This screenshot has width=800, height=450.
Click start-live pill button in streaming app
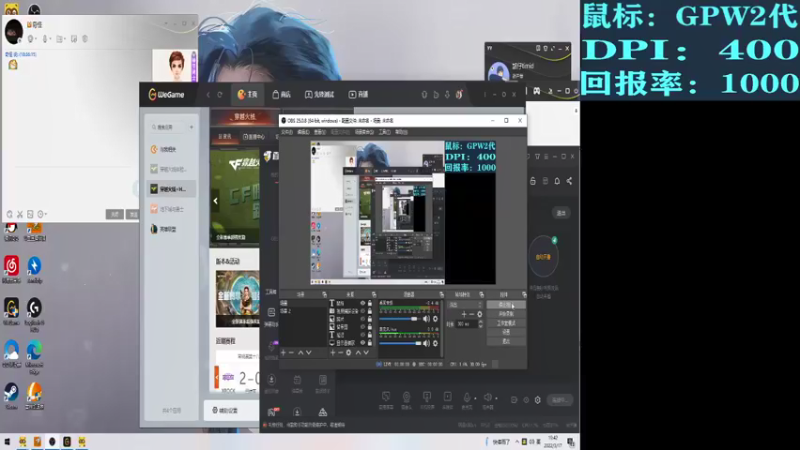[x=560, y=400]
